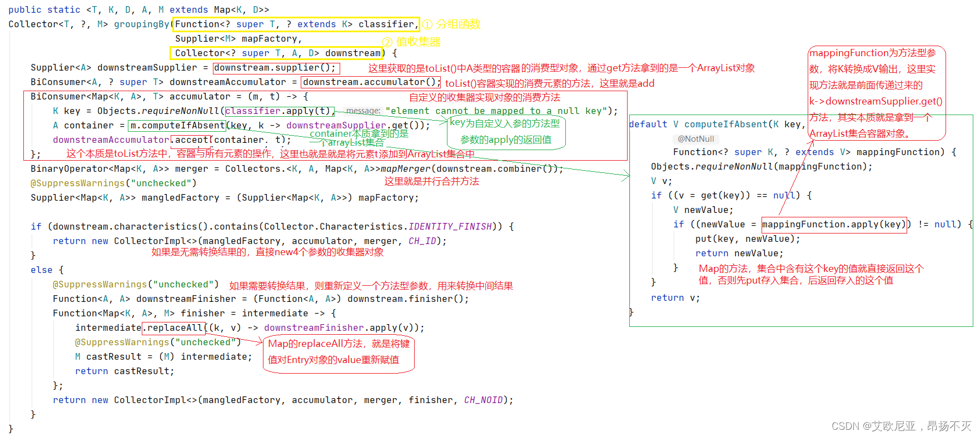The width and height of the screenshot is (980, 437).
Task: Select 'downstream' parameter in Collector signature
Action: [353, 53]
